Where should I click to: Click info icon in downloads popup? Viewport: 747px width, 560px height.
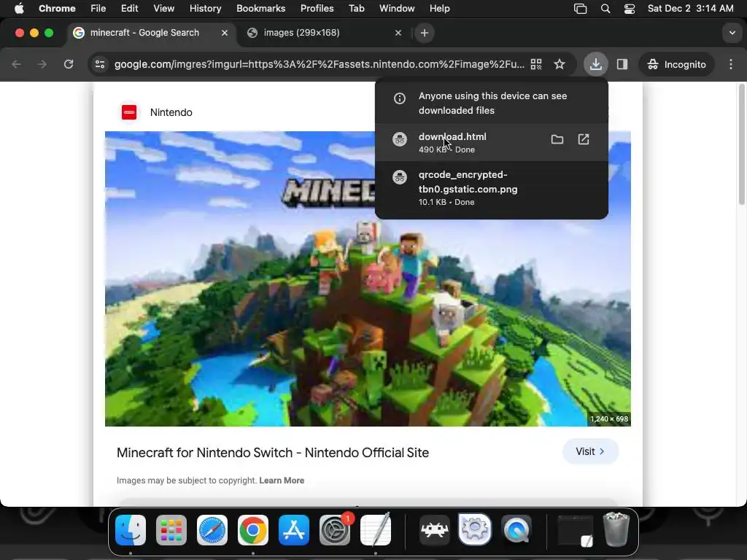400,98
